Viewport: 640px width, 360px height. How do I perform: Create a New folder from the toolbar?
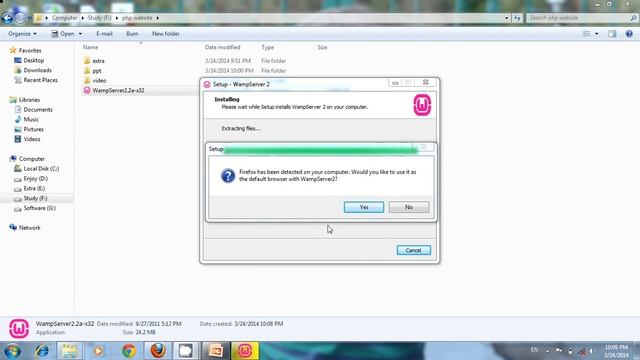click(166, 34)
